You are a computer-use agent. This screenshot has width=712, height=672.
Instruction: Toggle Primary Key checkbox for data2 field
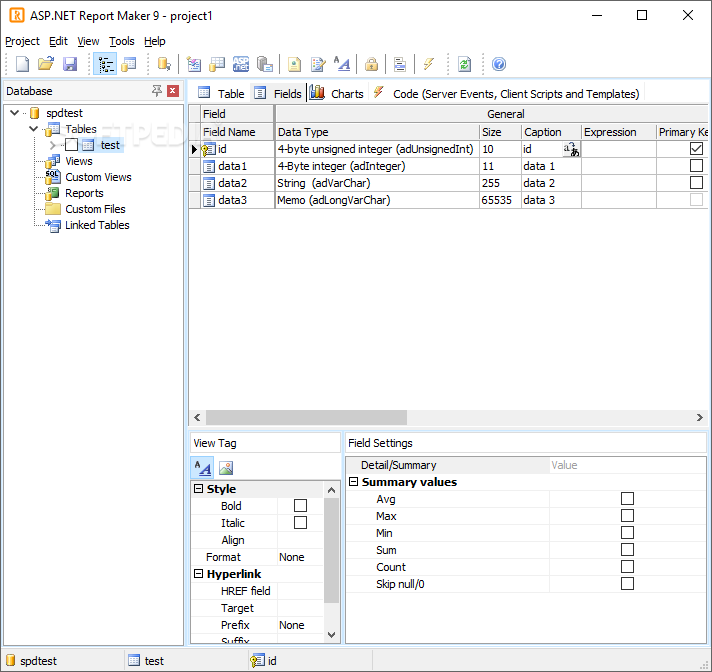(696, 183)
